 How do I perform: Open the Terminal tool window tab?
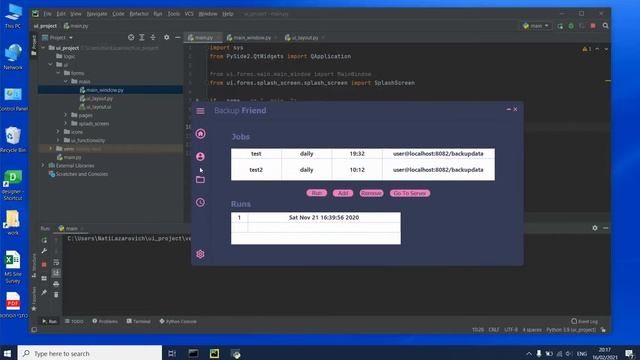pyautogui.click(x=138, y=321)
